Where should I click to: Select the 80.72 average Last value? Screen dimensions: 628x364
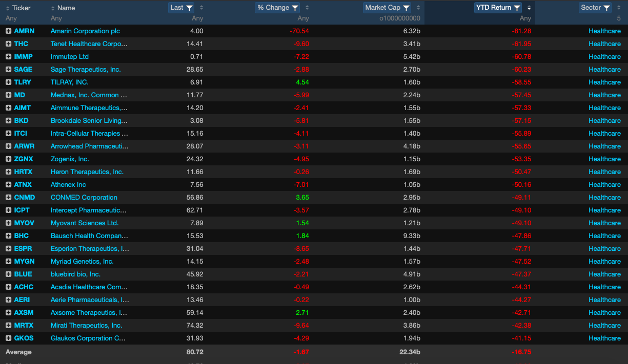(195, 352)
